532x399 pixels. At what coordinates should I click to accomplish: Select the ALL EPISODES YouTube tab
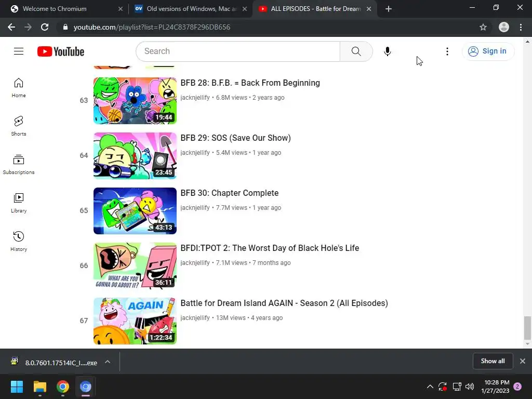click(315, 9)
